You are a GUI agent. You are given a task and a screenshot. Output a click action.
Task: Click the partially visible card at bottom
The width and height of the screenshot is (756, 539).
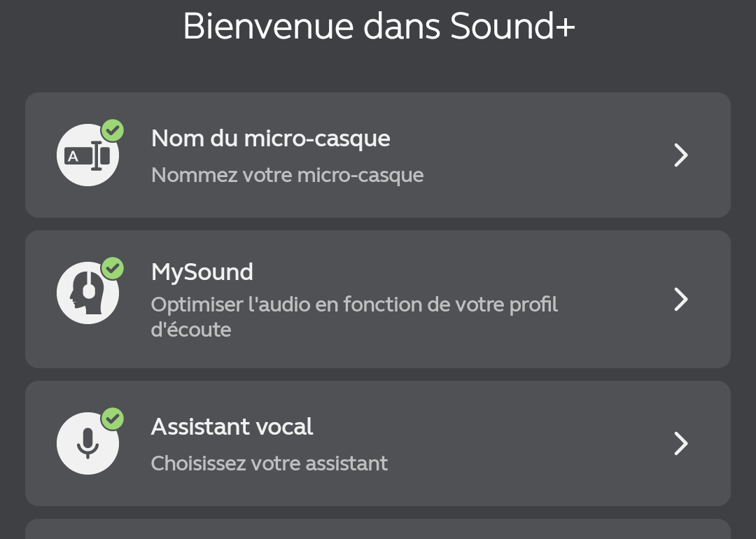coord(378,529)
